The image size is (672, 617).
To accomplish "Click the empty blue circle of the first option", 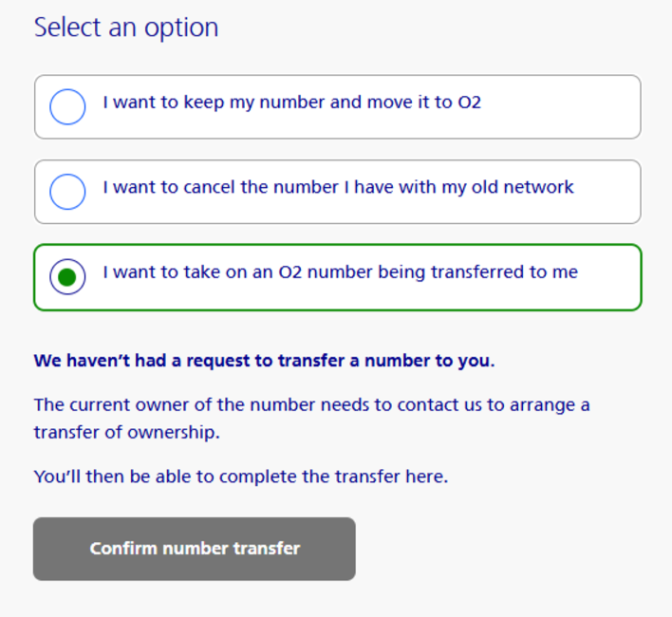I will coord(67,107).
